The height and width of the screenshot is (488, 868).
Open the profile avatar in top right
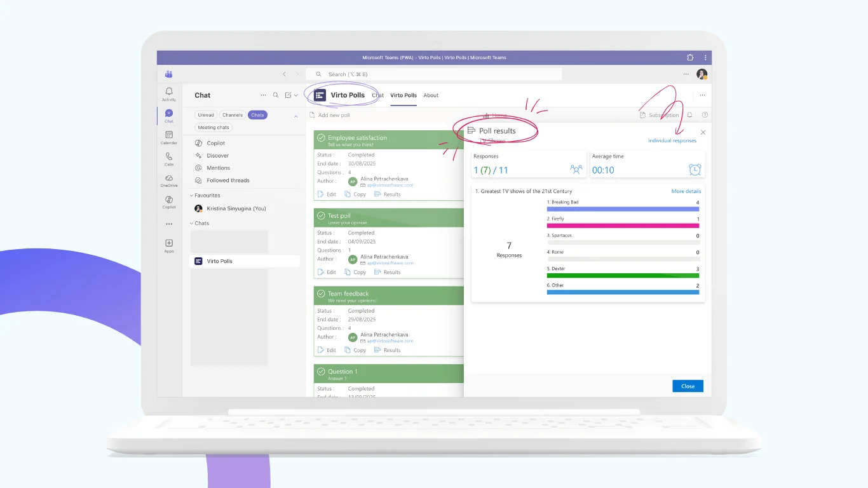click(702, 74)
